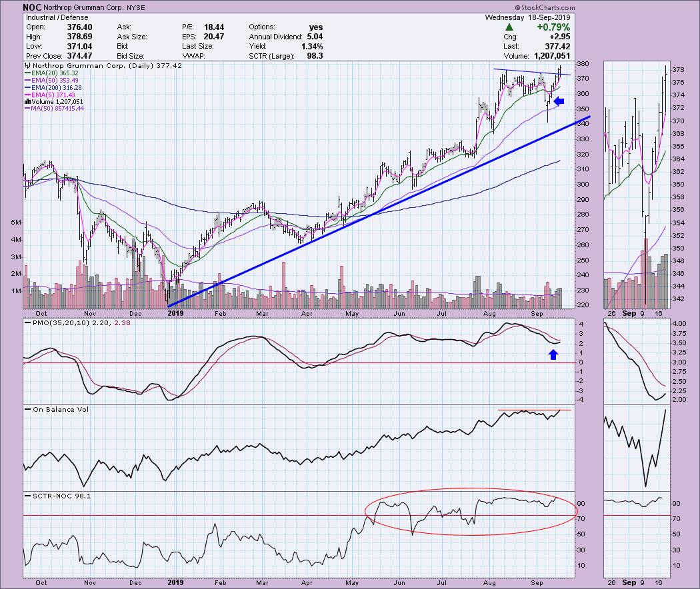Click the 360 label on the zoomed thumbnail axis
Screen dimensions: 700x589
[678, 185]
